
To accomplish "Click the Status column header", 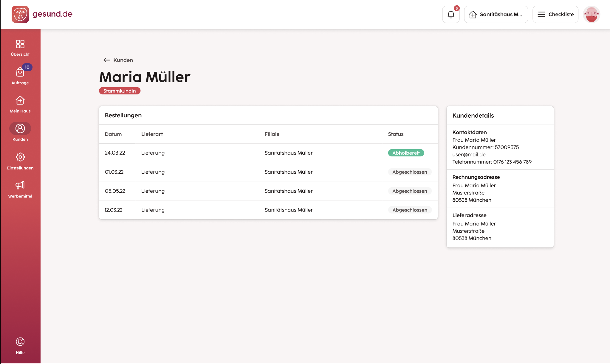I will tap(396, 134).
